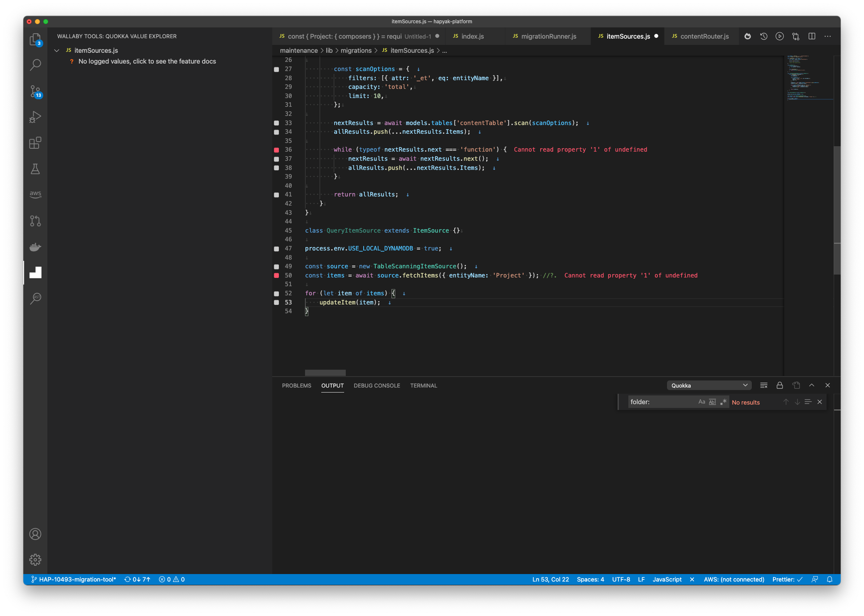Toggle Find in Selection in find widget
864x616 pixels.
coord(808,402)
